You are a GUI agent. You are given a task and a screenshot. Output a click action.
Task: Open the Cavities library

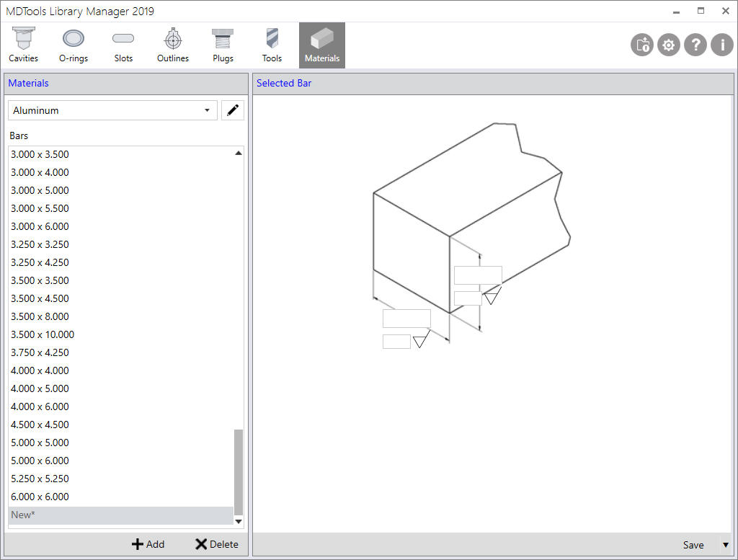23,43
